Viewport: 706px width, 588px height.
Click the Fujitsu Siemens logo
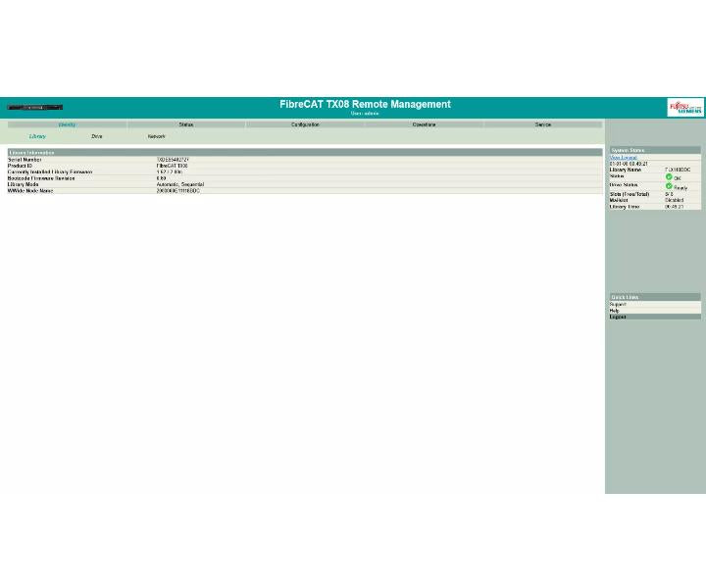[x=685, y=108]
